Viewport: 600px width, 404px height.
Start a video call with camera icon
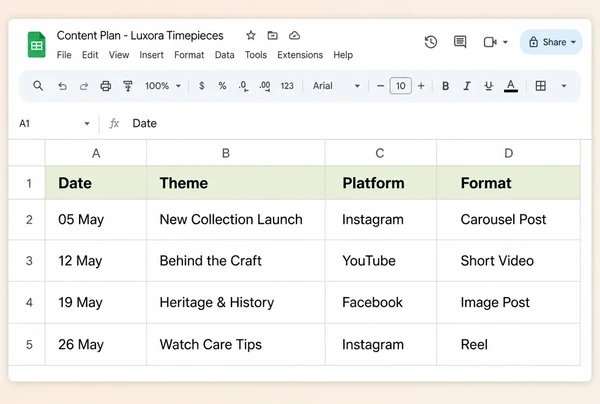click(490, 42)
